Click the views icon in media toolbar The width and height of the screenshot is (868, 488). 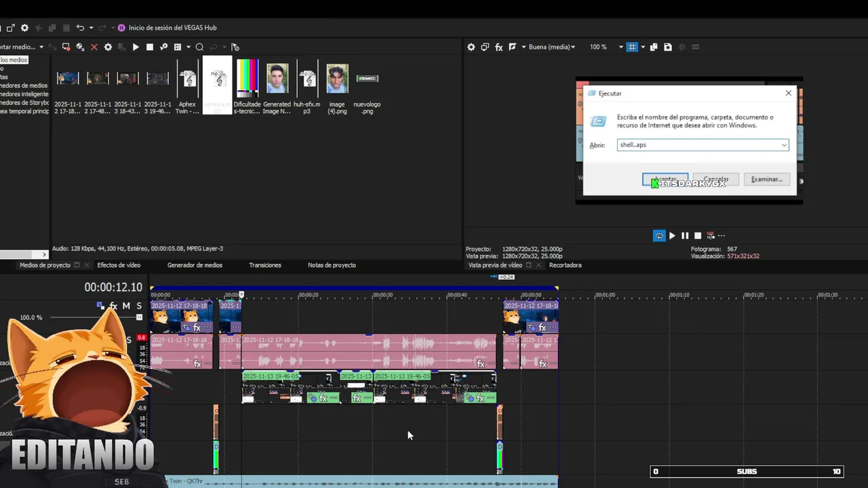coord(178,47)
